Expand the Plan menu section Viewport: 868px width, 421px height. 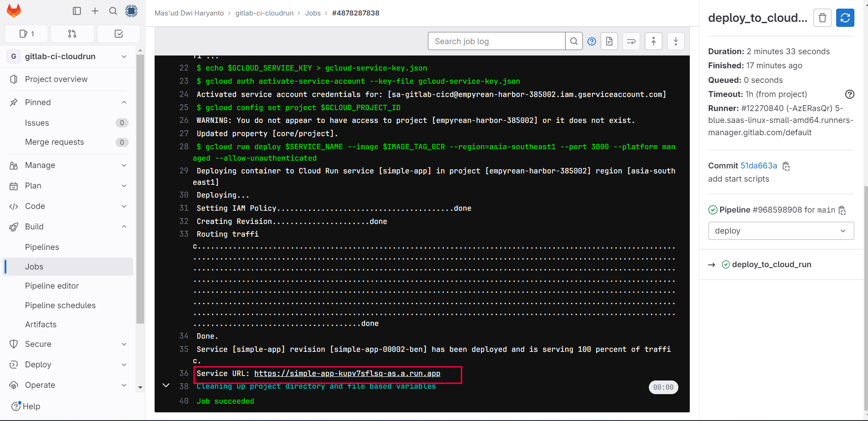pos(124,186)
